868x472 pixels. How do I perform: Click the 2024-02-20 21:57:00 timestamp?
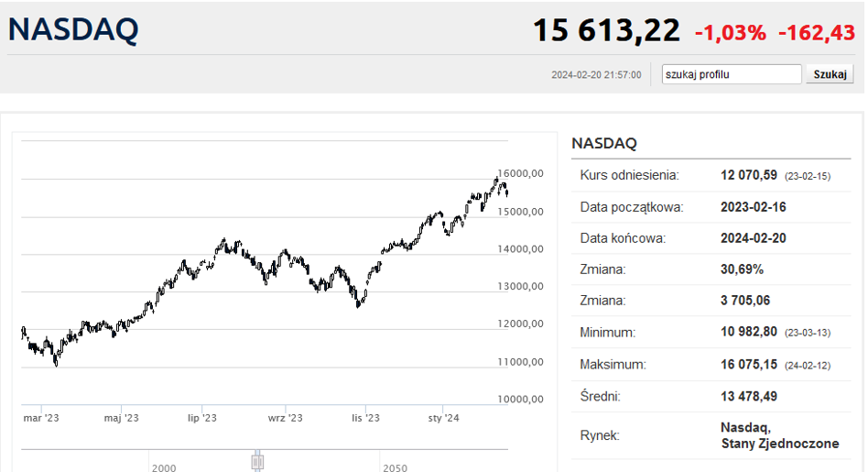[596, 75]
